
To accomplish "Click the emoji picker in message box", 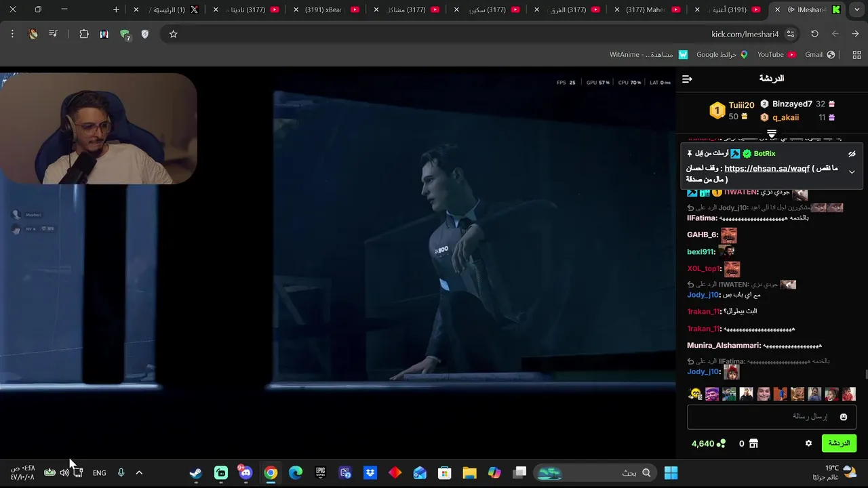I will (x=844, y=417).
